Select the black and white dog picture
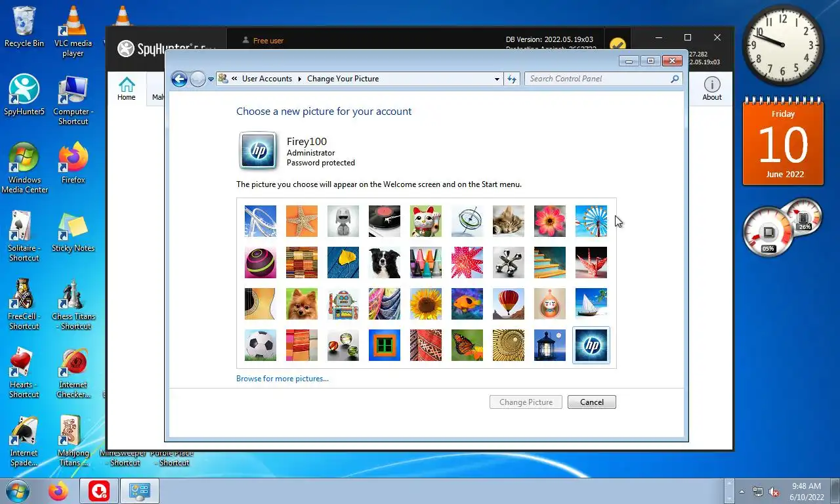The image size is (840, 504). [x=385, y=262]
